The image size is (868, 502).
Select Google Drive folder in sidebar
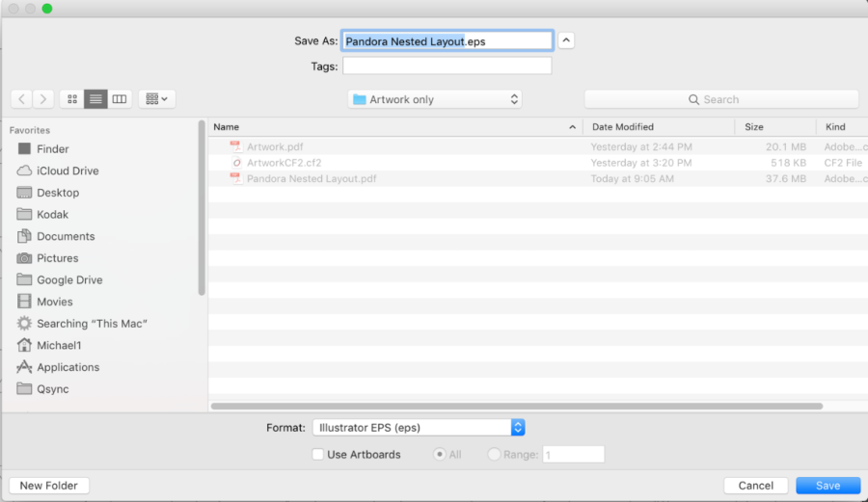69,279
